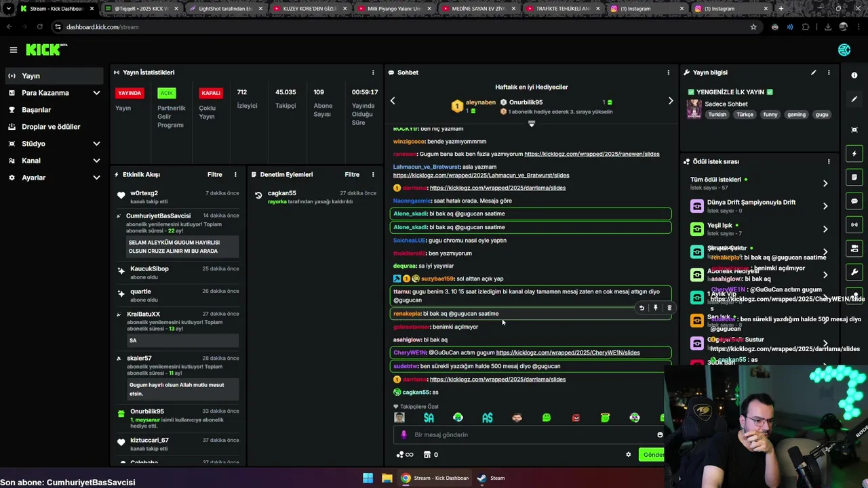Pin renakepla's message with pin icon
This screenshot has width=868, height=488.
[x=655, y=308]
